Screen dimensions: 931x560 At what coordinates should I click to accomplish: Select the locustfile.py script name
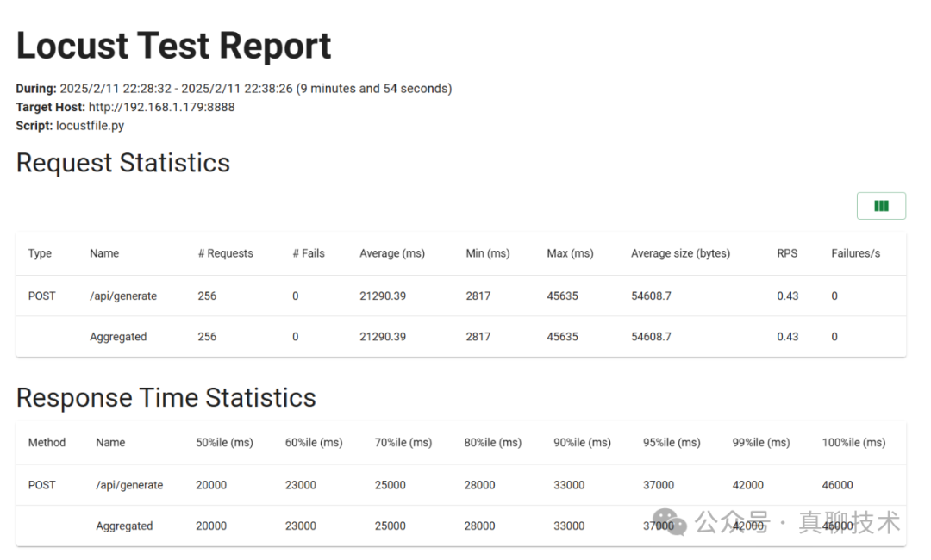[90, 126]
